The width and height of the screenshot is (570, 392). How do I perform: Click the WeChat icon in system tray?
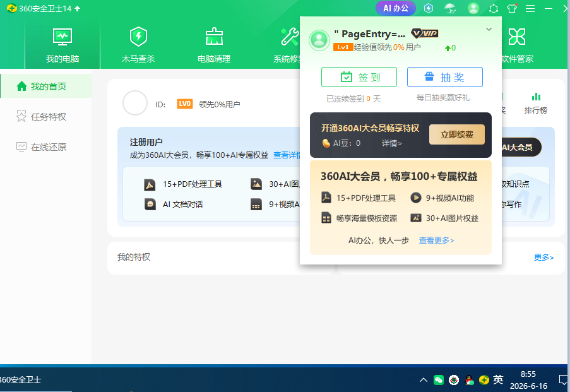coord(439,380)
